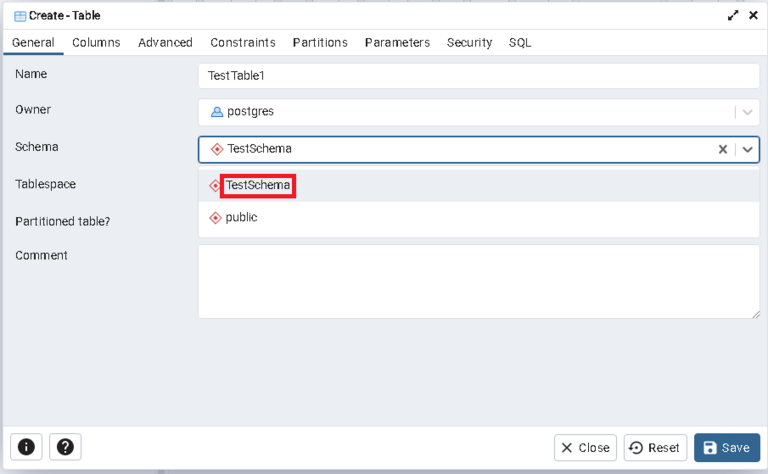
Task: Clear Schema selection with X icon
Action: click(723, 149)
